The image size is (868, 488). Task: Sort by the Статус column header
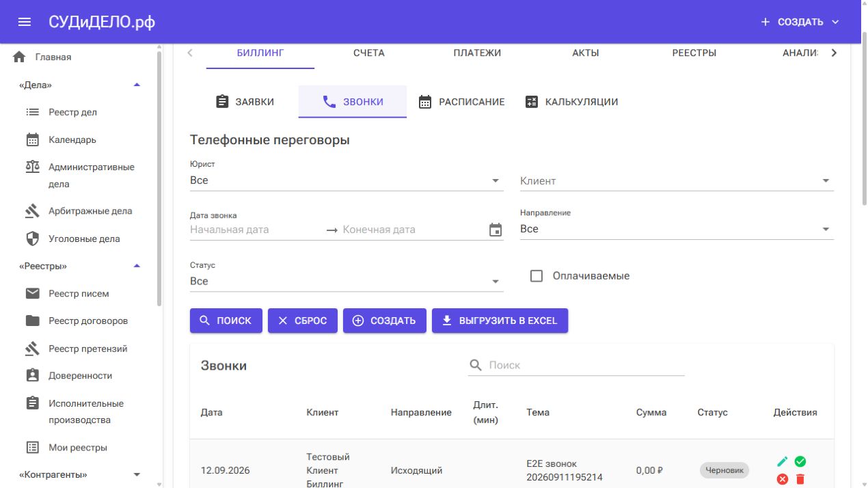click(713, 412)
